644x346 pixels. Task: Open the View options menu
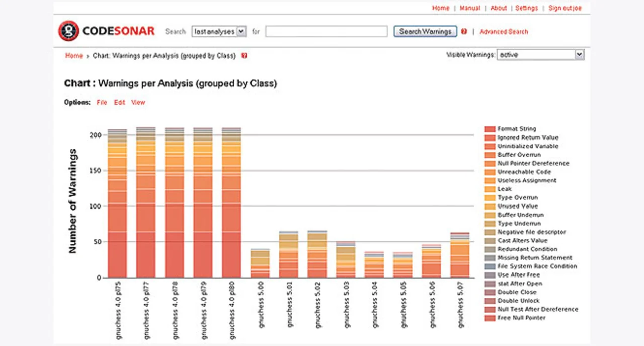(x=138, y=102)
